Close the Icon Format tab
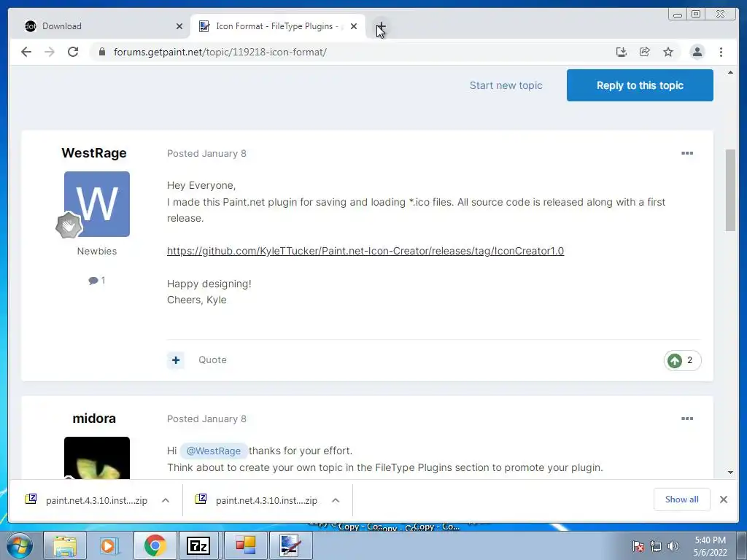 pos(354,26)
